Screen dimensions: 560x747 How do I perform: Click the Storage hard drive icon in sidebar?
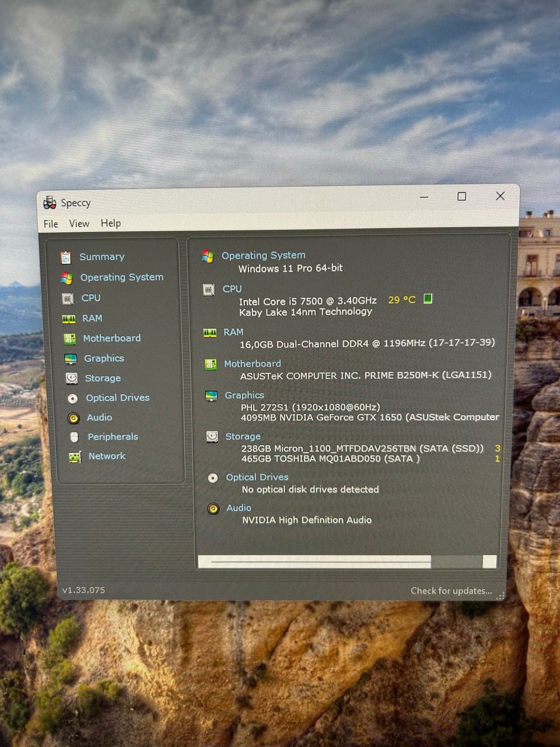(72, 379)
